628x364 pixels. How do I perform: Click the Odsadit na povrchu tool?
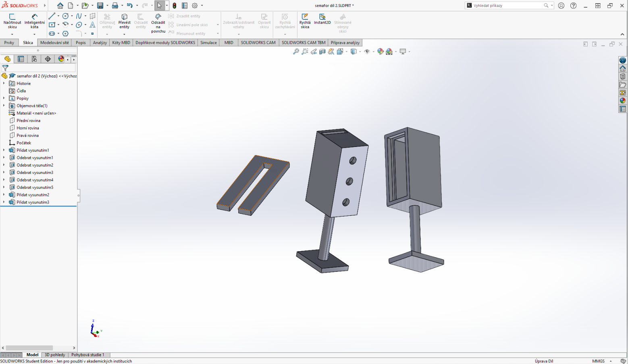pyautogui.click(x=158, y=23)
